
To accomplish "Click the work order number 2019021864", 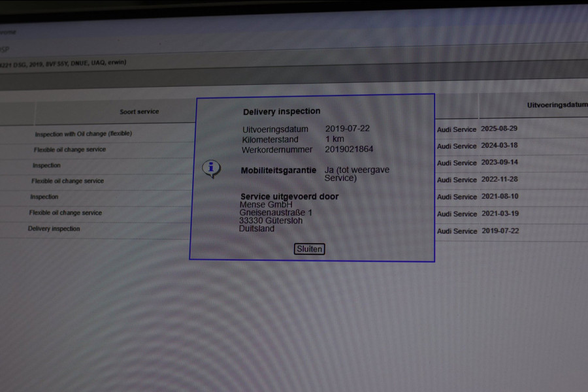I will [349, 150].
